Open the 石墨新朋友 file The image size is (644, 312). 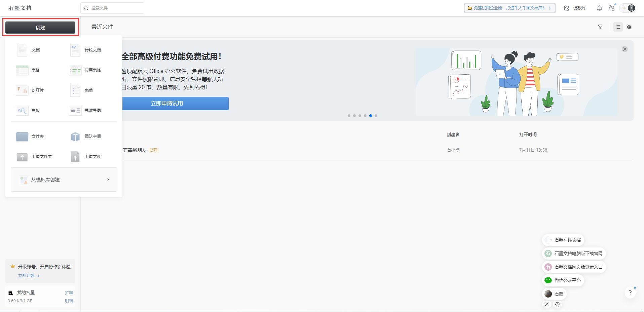pos(135,150)
